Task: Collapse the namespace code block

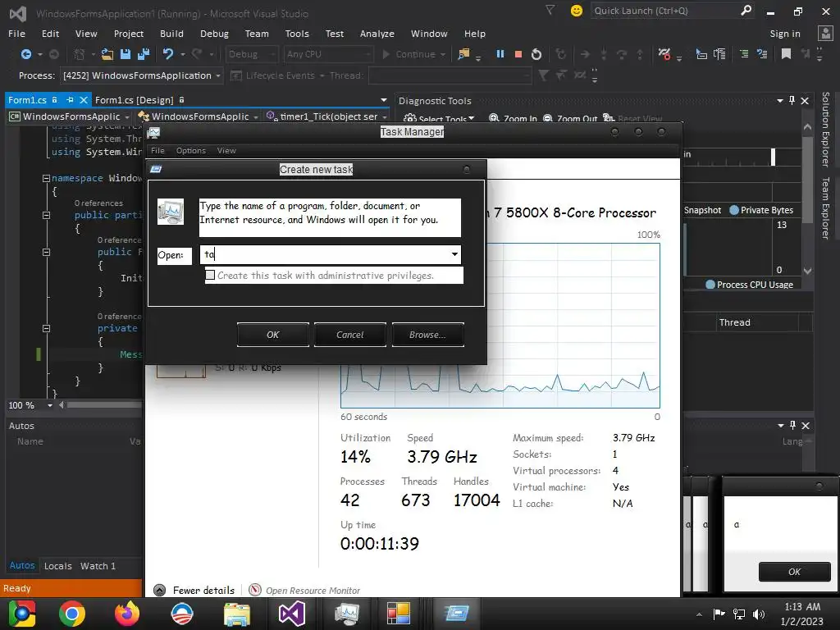Action: point(46,178)
